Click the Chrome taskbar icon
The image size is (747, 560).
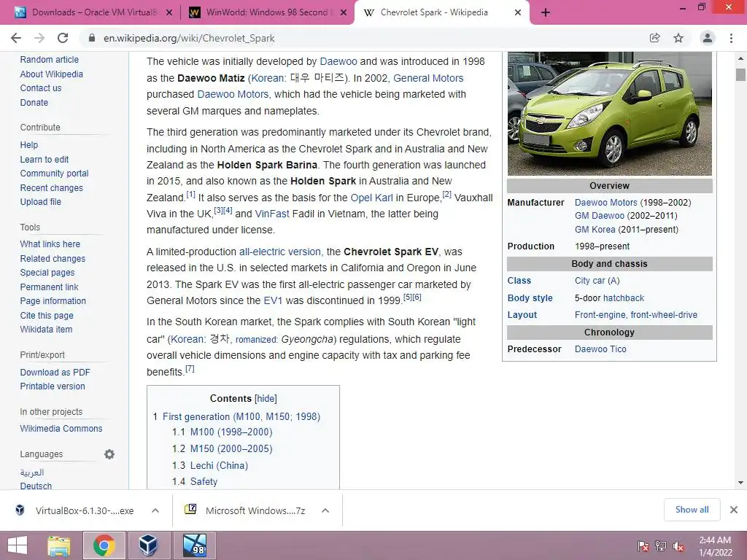pyautogui.click(x=104, y=545)
